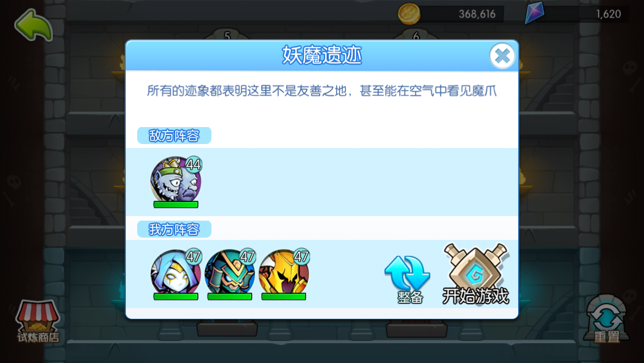Click the 整备 swap arrows icon
The width and height of the screenshot is (644, 363).
[x=408, y=279]
